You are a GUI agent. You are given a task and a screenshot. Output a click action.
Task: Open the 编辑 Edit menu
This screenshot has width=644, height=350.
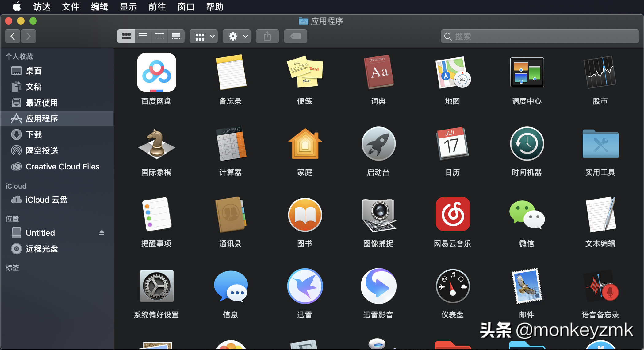click(99, 7)
